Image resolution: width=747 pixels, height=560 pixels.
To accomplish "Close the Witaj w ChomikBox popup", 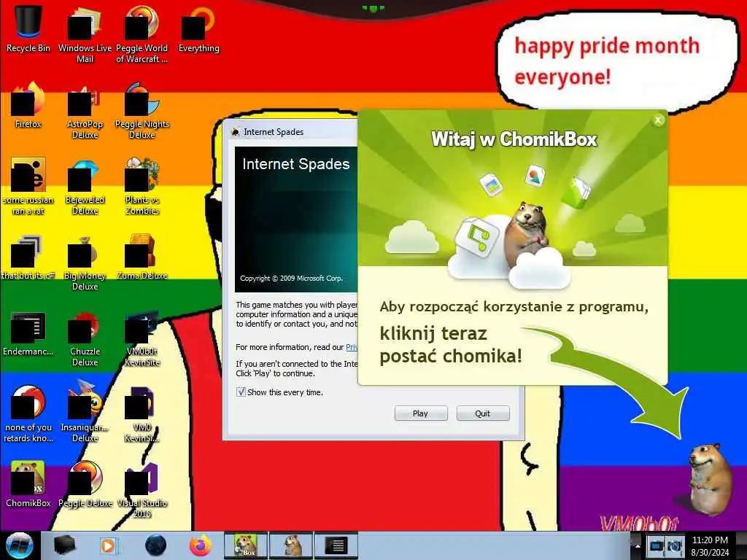I will tap(658, 120).
